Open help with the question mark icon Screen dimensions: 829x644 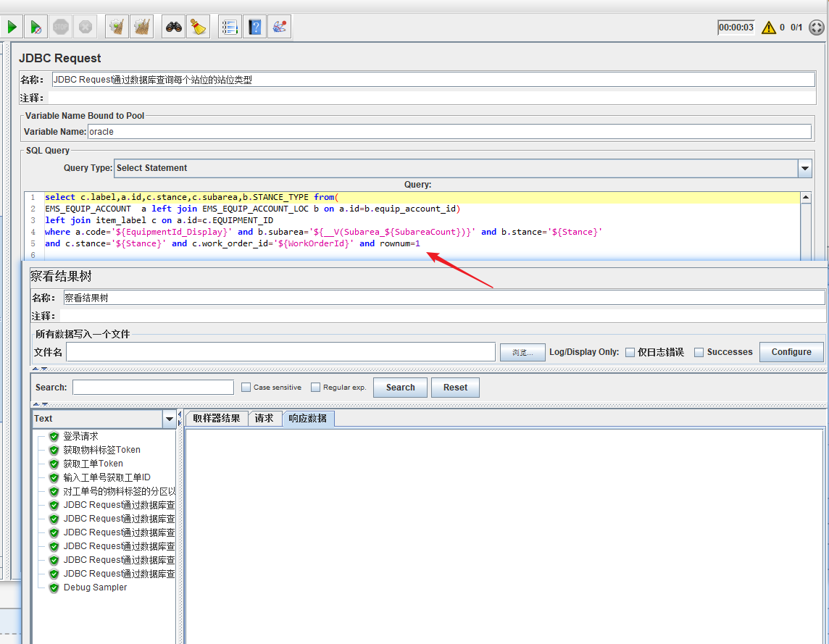click(x=254, y=26)
